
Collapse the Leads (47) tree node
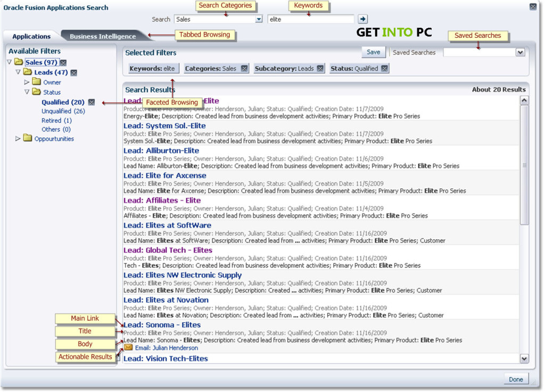pos(18,72)
